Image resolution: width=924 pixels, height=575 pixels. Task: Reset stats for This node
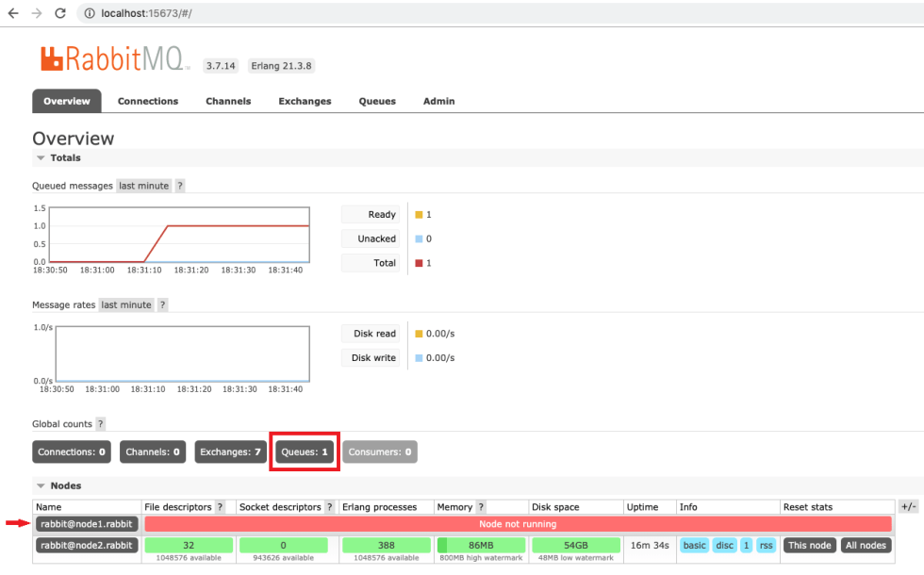click(810, 545)
